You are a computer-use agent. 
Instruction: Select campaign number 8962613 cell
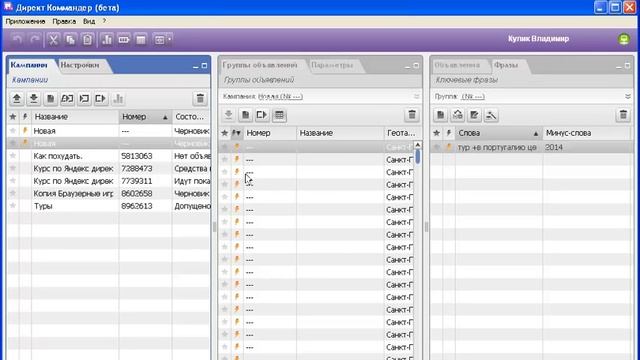tap(145, 206)
